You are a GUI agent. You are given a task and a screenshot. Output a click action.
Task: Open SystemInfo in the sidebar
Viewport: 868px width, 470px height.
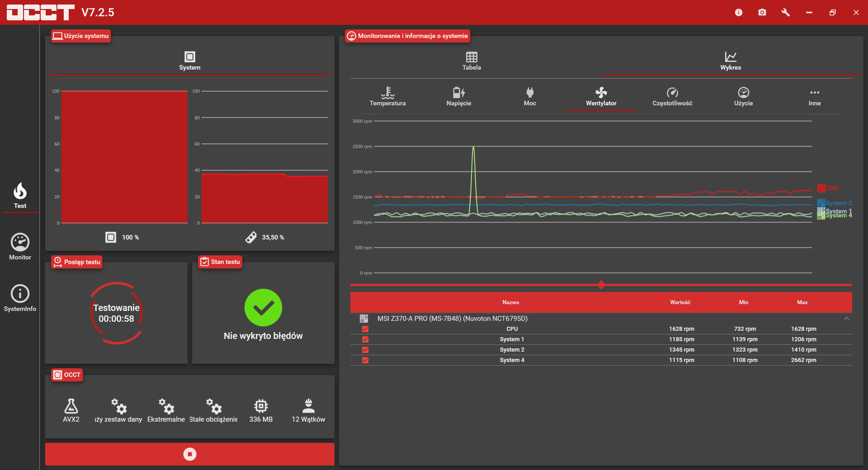tap(20, 298)
